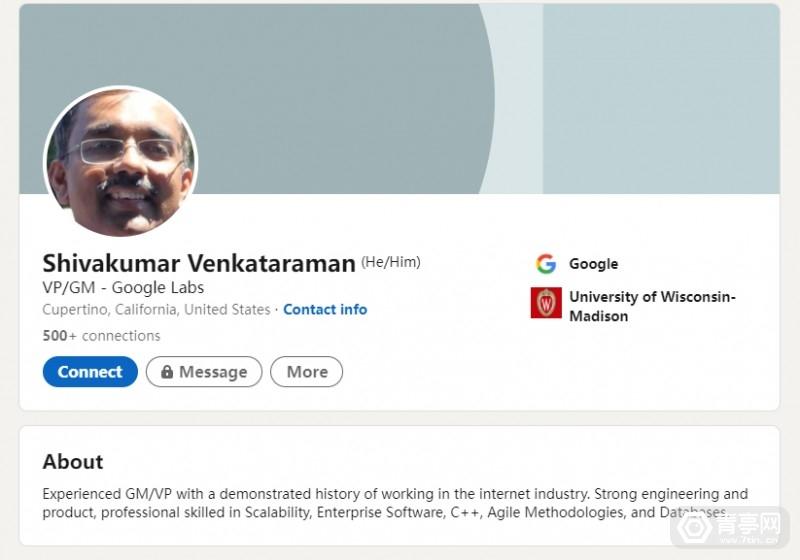Image resolution: width=800 pixels, height=560 pixels.
Task: Open the More options dropdown
Action: click(306, 372)
